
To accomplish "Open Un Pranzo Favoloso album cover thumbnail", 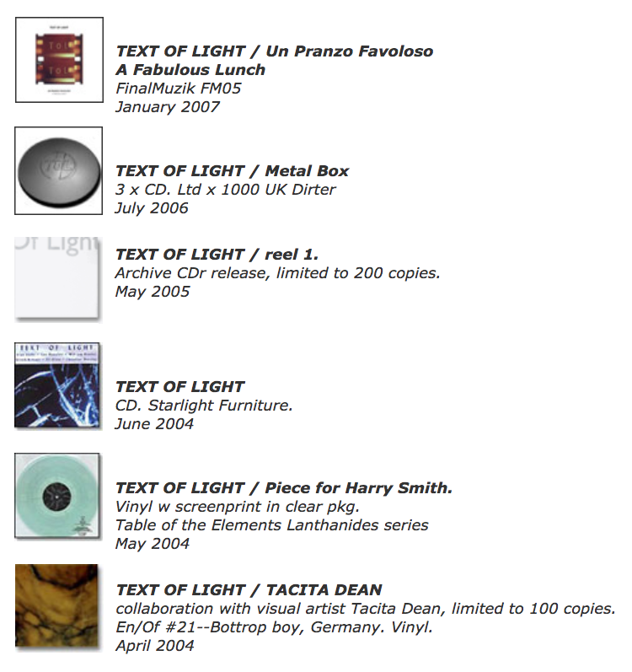I will [x=59, y=60].
